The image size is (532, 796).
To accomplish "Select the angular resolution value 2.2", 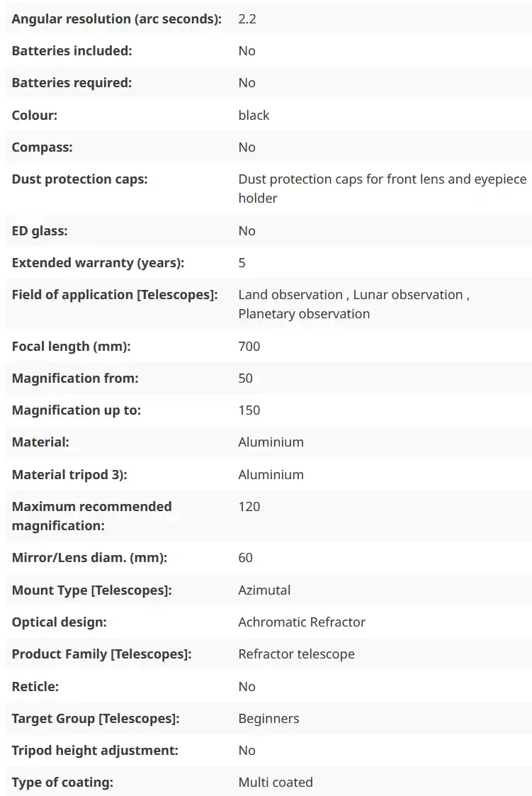I will (x=247, y=19).
